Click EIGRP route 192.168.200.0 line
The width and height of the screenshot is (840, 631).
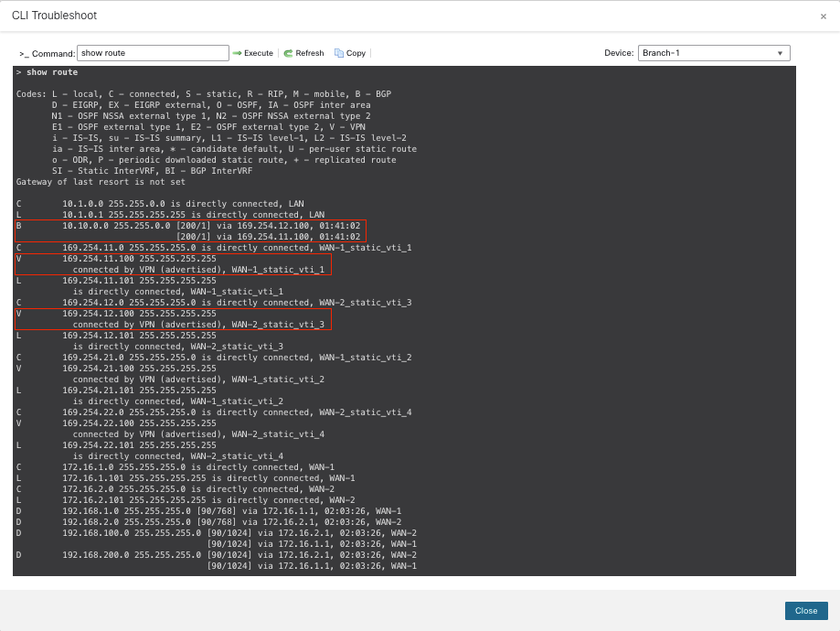(217, 555)
